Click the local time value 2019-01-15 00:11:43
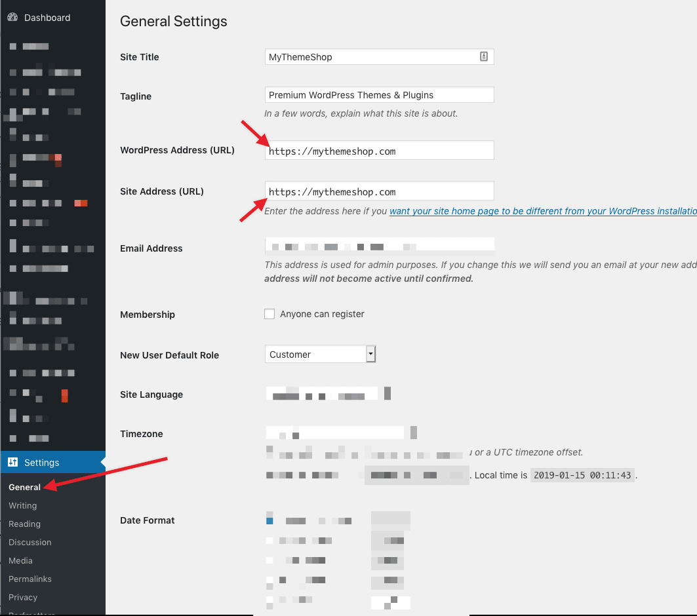This screenshot has width=697, height=616. 582,475
